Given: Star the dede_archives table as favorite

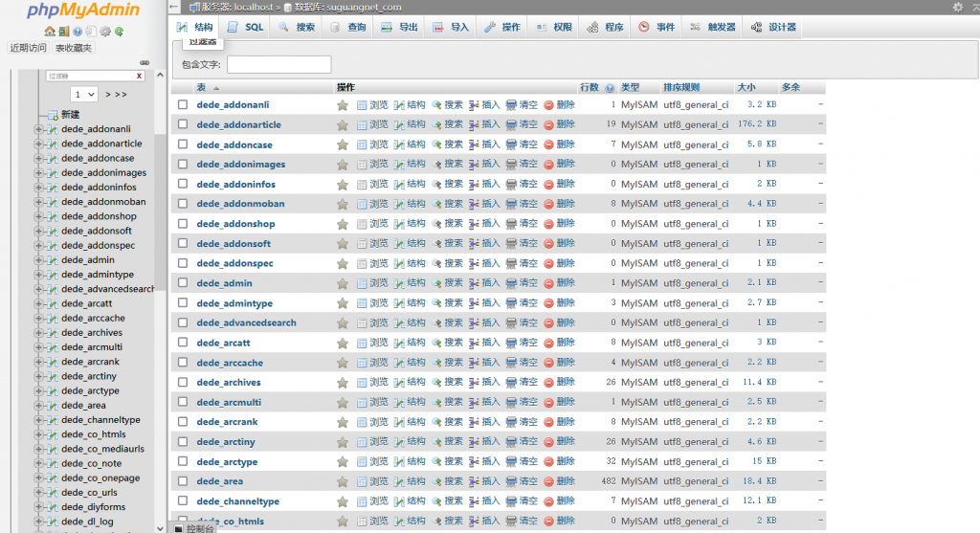Looking at the screenshot, I should pyautogui.click(x=343, y=383).
